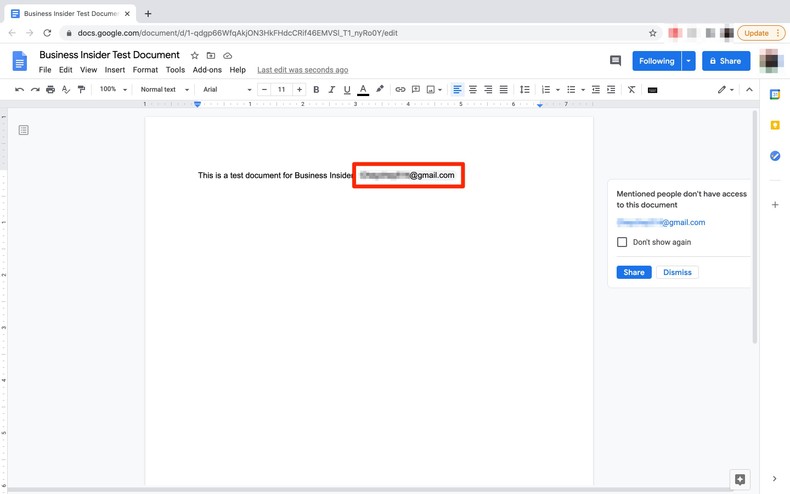Click the blue Share button with lock
The image size is (790, 494).
726,61
